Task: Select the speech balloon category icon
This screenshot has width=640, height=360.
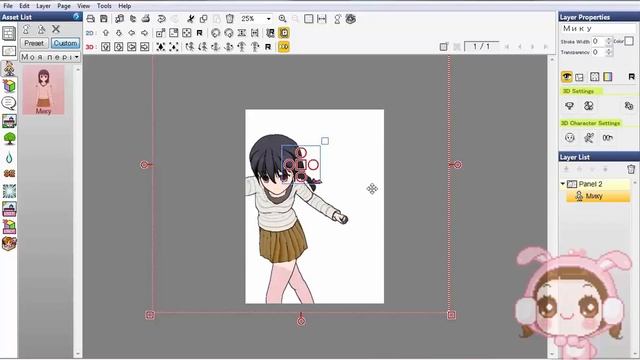Action: 9,103
